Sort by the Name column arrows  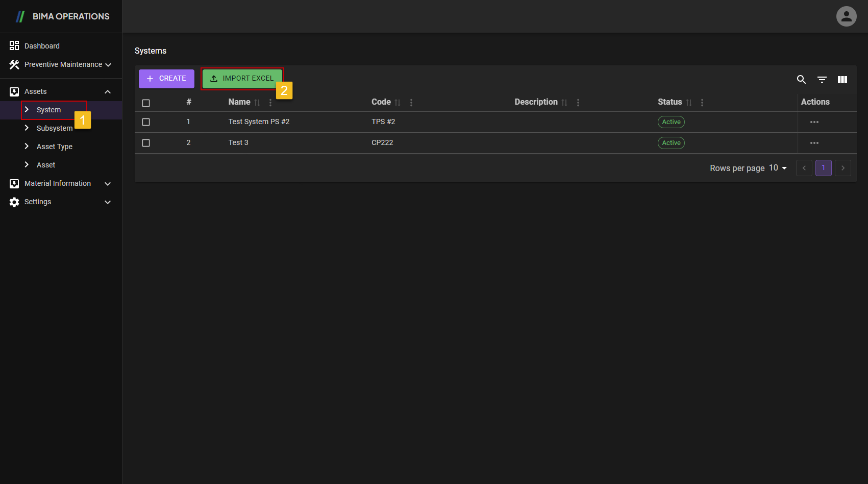point(257,103)
